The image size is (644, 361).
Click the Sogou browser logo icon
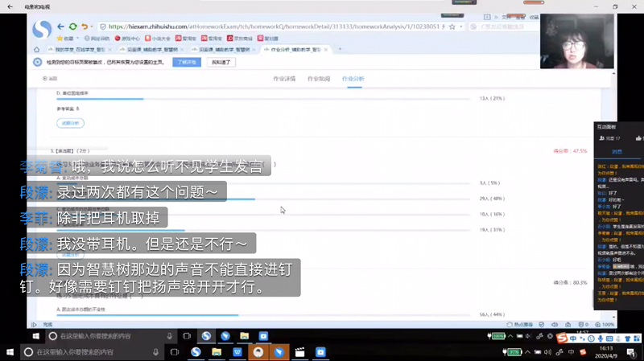point(42,30)
